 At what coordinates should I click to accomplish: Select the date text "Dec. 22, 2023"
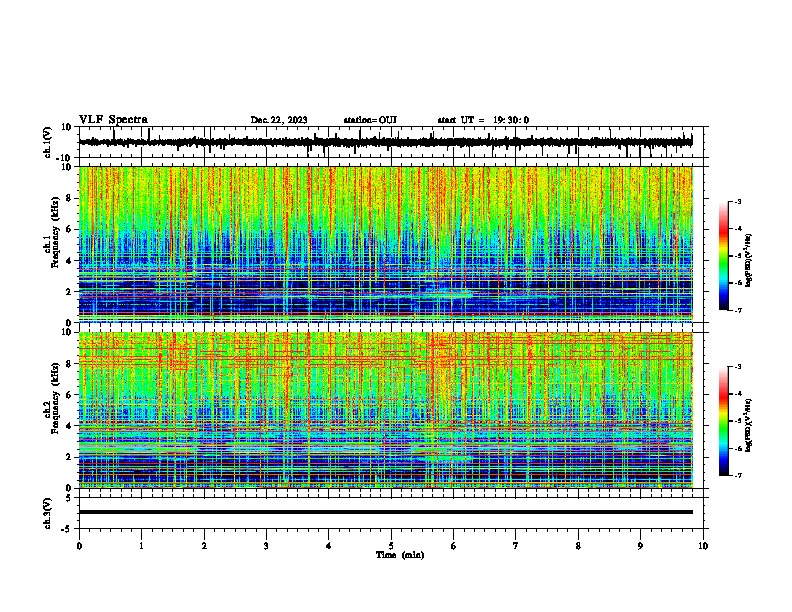click(279, 120)
